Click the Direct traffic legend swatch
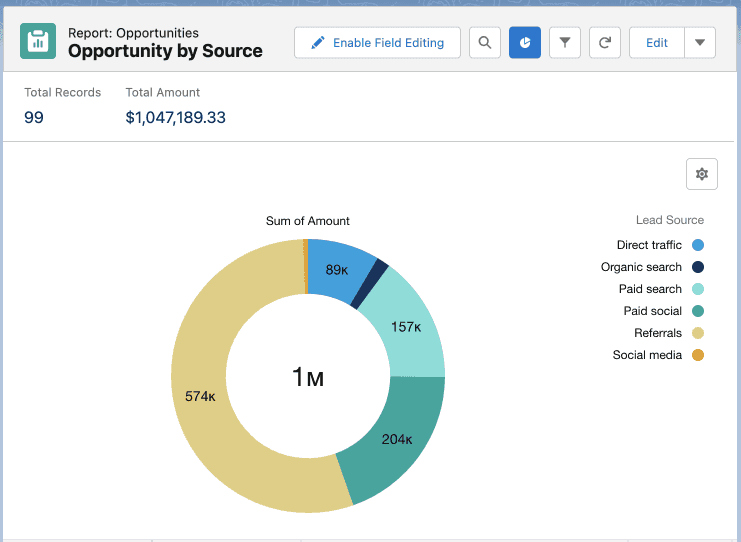 (698, 245)
